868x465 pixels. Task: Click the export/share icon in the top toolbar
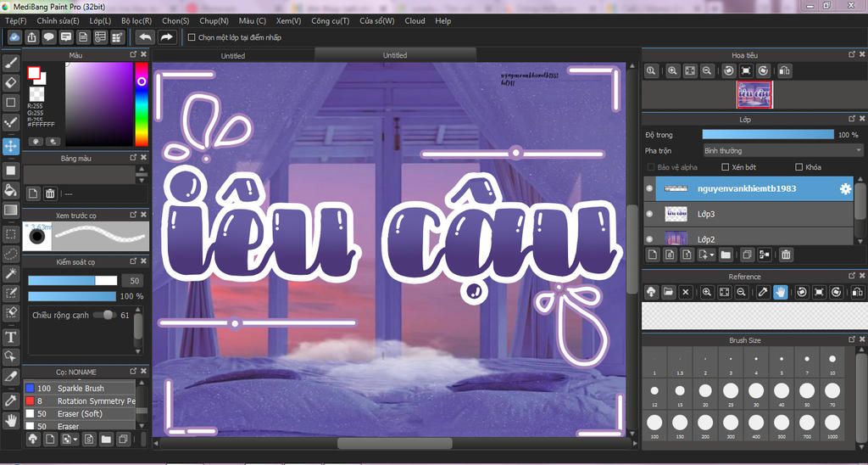[31, 37]
